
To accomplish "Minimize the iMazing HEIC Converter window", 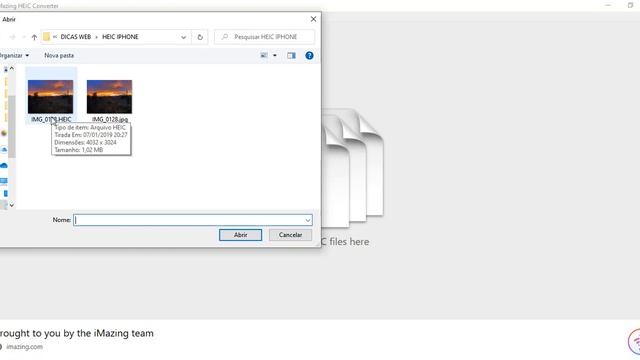I will (x=608, y=5).
